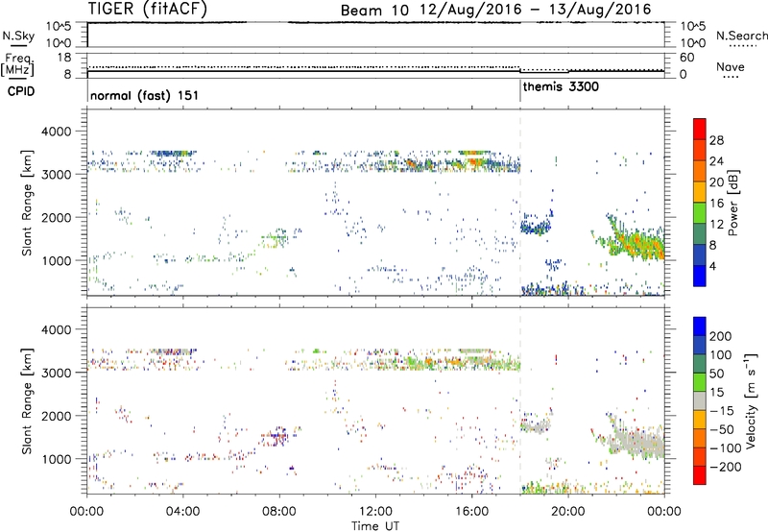Screen dimensions: 768x532
Task: Click the '4000' tick of the power panel
Action: (57, 132)
